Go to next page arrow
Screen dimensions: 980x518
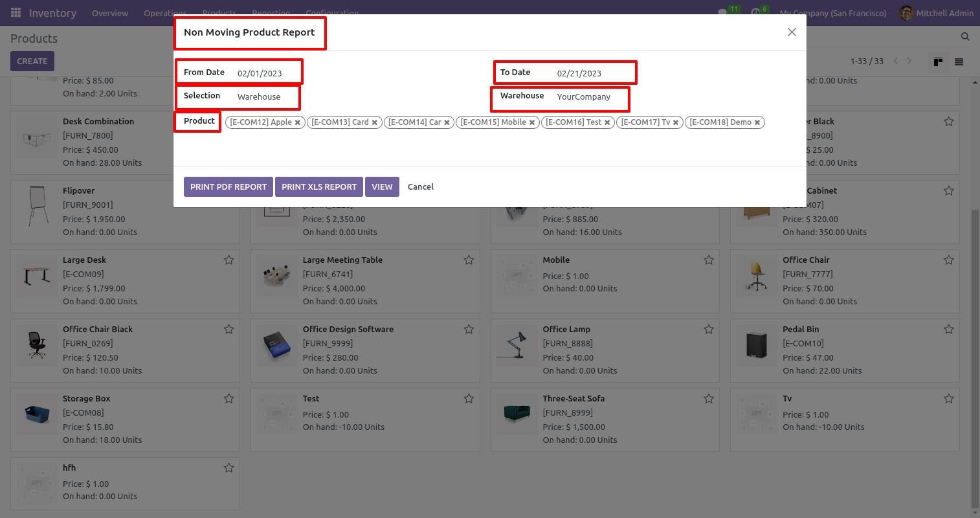pyautogui.click(x=909, y=61)
